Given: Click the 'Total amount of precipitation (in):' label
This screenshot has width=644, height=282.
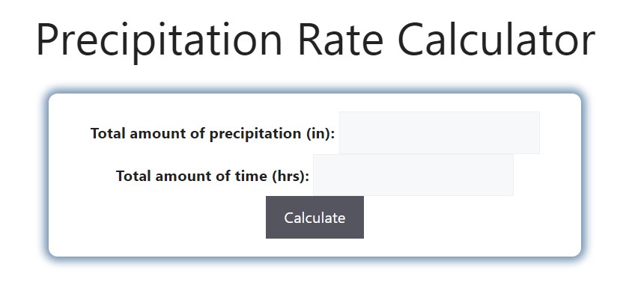Looking at the screenshot, I should (213, 133).
